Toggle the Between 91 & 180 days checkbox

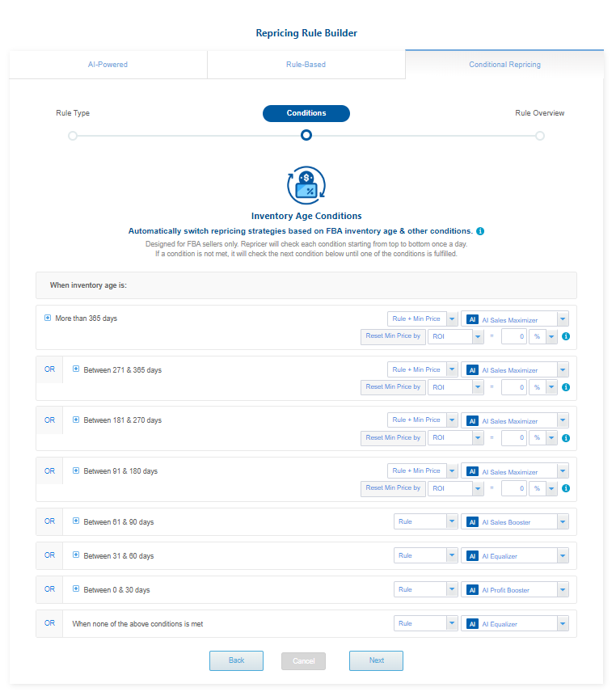[76, 470]
